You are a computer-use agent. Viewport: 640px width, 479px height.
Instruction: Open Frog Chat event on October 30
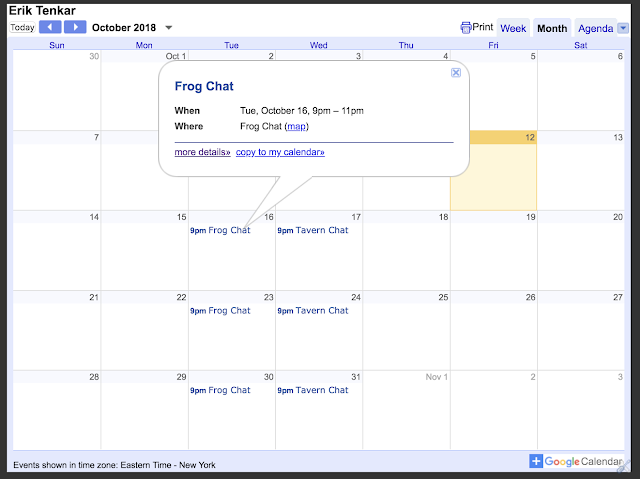[x=220, y=390]
